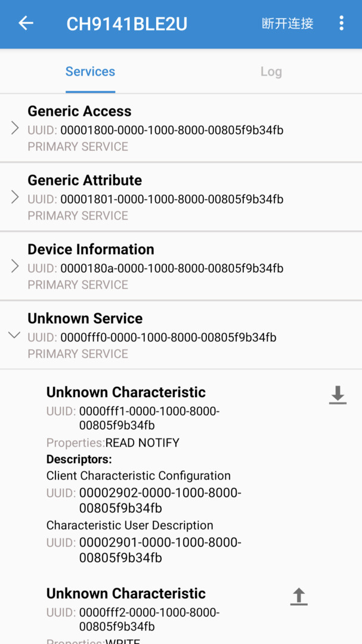362x644 pixels.
Task: Tap the Generic Attribute service name
Action: tap(85, 181)
